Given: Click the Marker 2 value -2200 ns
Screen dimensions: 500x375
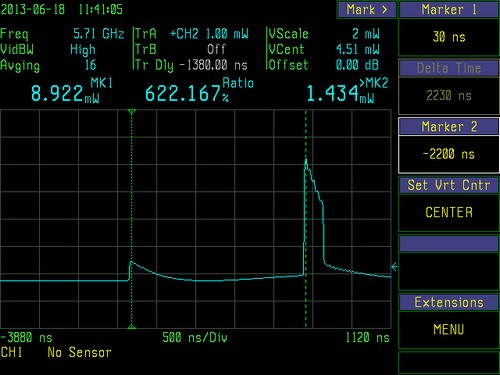Looking at the screenshot, I should [x=449, y=154].
